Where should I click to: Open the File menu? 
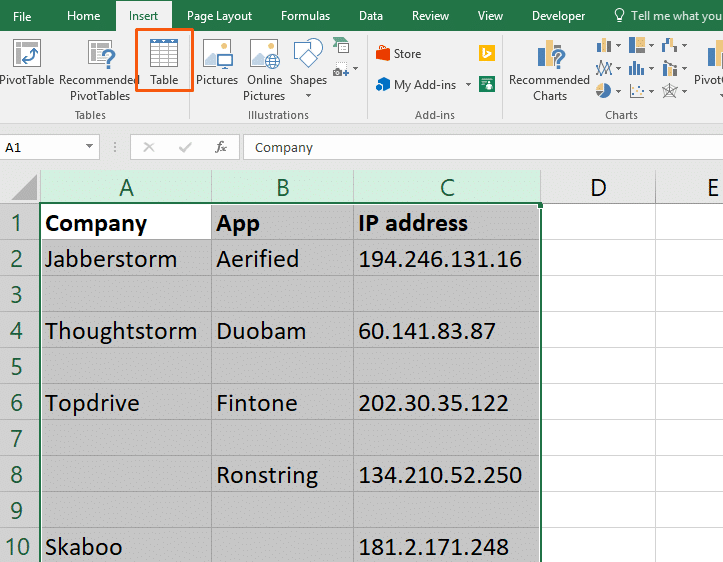pyautogui.click(x=22, y=16)
